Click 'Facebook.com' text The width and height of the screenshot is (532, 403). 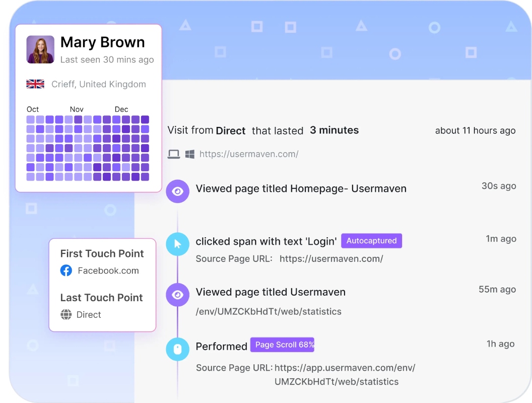[x=108, y=271]
